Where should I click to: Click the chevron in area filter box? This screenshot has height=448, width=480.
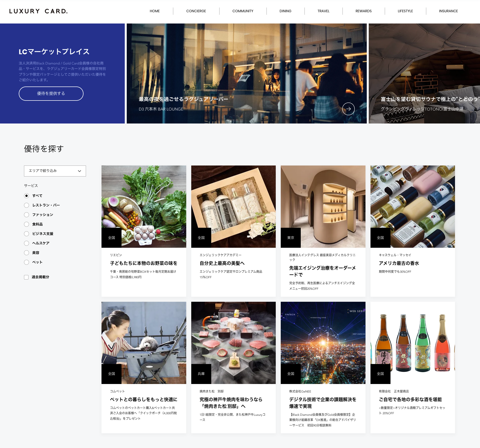click(x=79, y=171)
